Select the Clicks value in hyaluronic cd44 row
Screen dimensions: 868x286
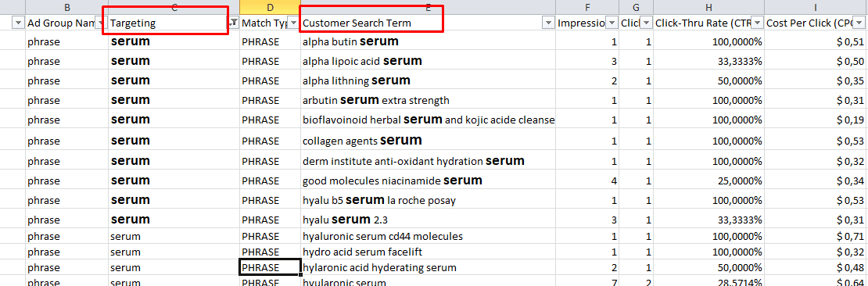[636, 236]
